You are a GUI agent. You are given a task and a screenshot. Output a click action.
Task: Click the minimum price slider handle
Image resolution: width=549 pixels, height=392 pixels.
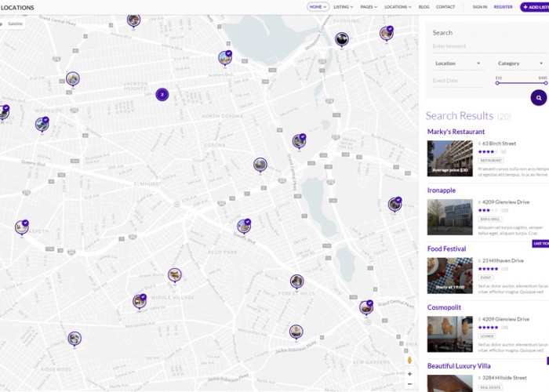coord(497,83)
